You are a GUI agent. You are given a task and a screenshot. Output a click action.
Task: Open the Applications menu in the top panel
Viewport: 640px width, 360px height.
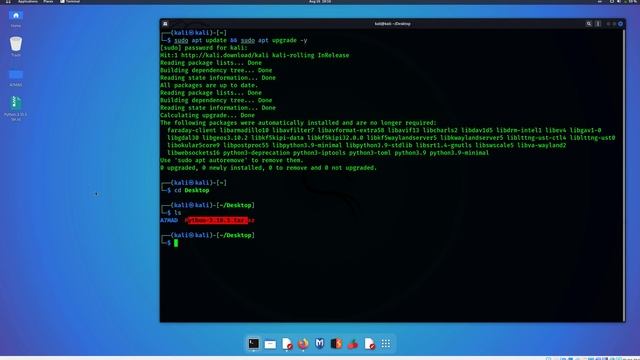point(28,2)
